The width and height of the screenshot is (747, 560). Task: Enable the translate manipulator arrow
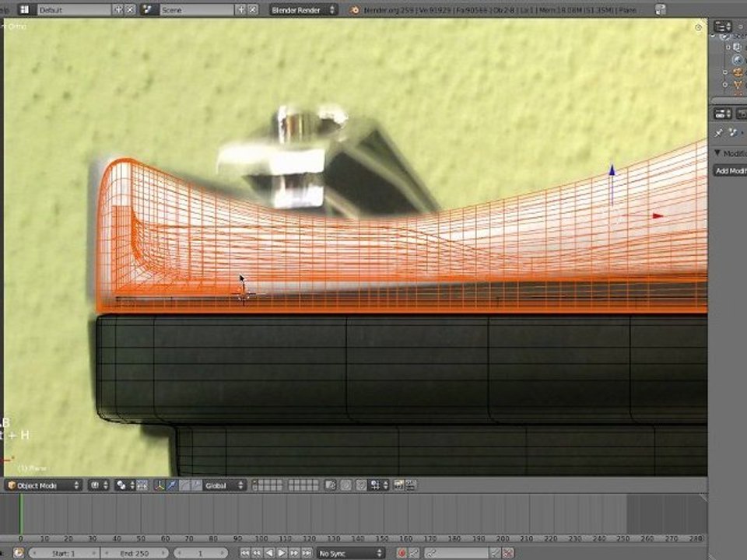pos(172,485)
